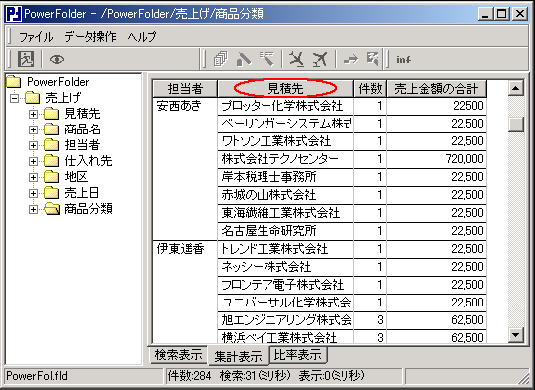The image size is (535, 390).
Task: Click the table scrollbar down arrow
Action: click(x=516, y=335)
